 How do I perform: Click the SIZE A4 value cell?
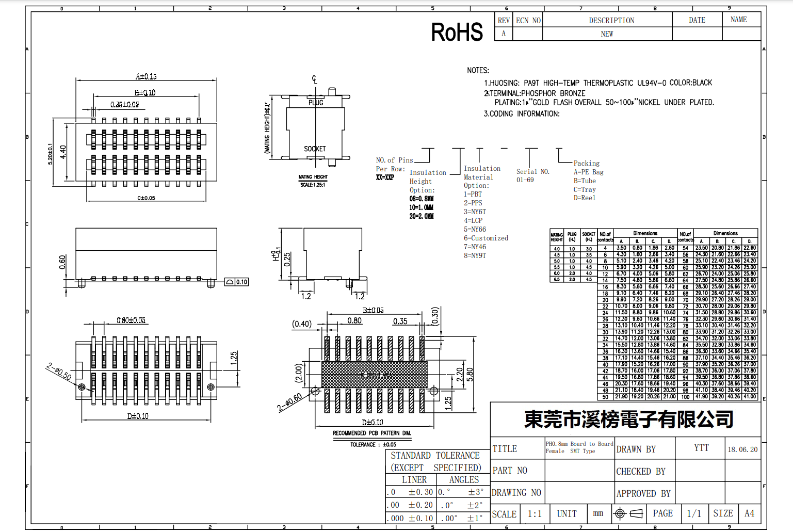click(x=749, y=513)
